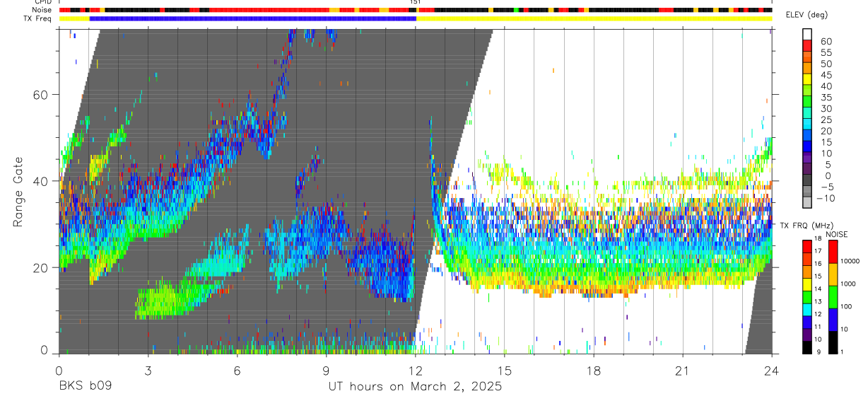This screenshot has height=401, width=868.
Task: Select the NOISE legend title
Action: (837, 234)
